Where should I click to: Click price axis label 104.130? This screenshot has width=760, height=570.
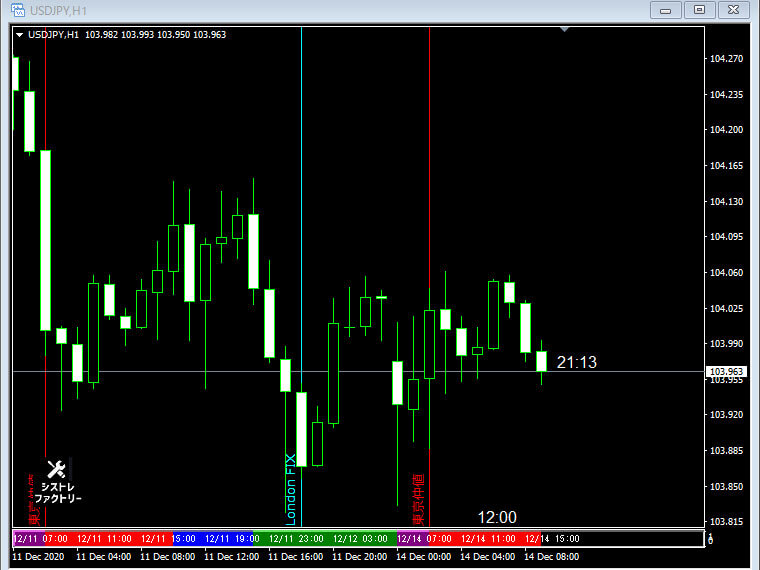click(726, 202)
